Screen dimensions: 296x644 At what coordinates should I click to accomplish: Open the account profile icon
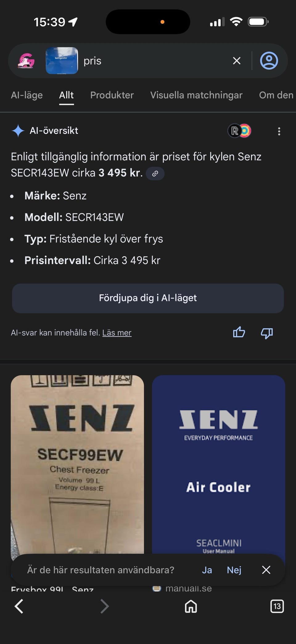click(269, 61)
